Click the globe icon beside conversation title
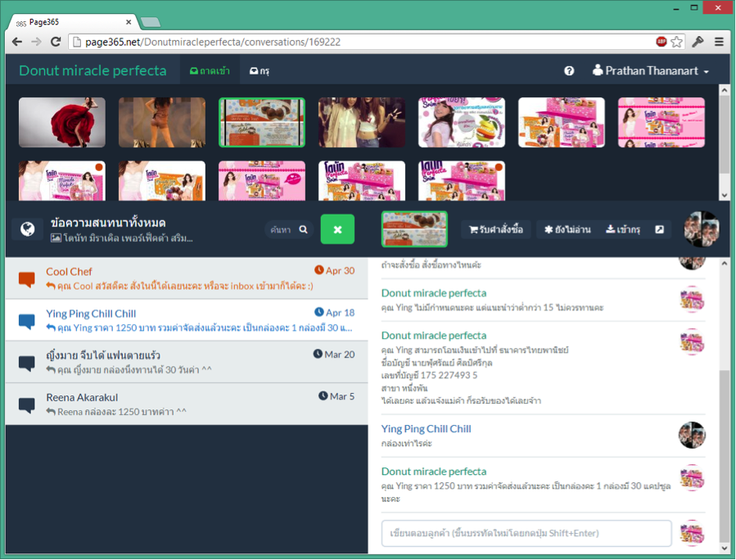Screen dimensions: 736x560 point(26,230)
